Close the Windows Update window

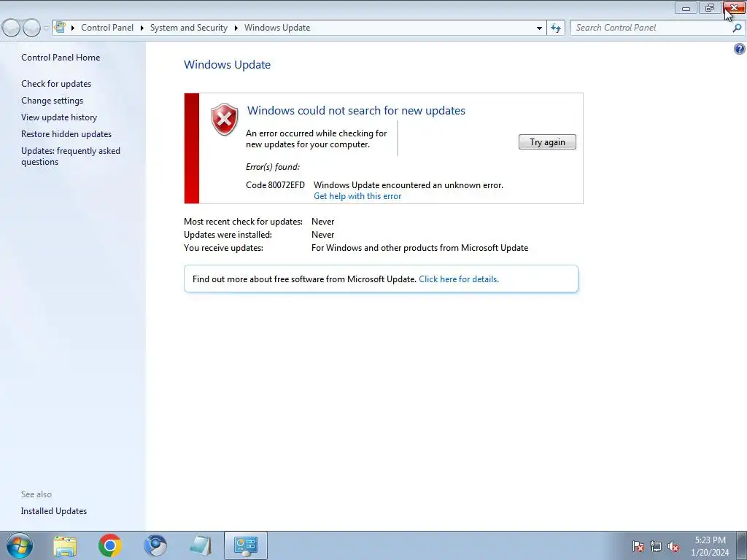[x=734, y=7]
